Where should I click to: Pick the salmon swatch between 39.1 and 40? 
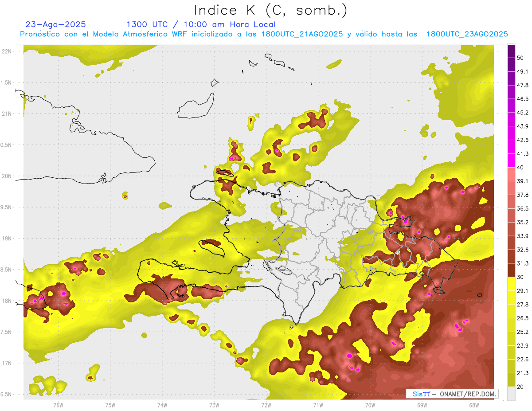[511, 174]
